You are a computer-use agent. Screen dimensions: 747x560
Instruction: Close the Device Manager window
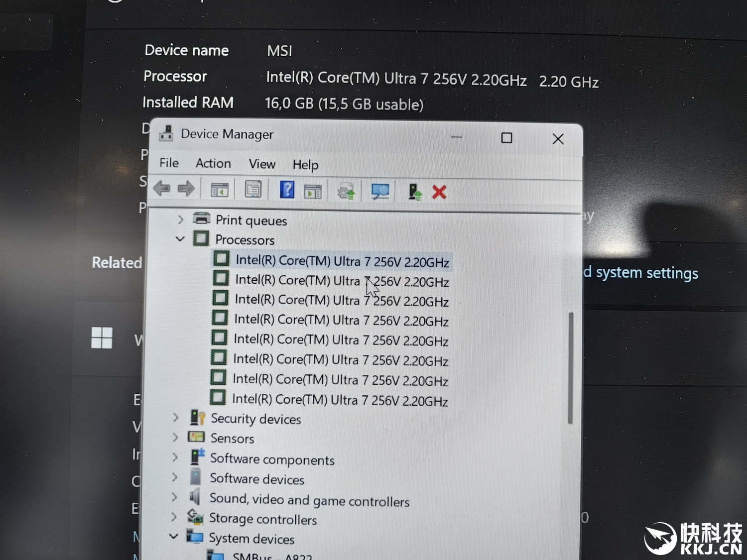click(558, 139)
